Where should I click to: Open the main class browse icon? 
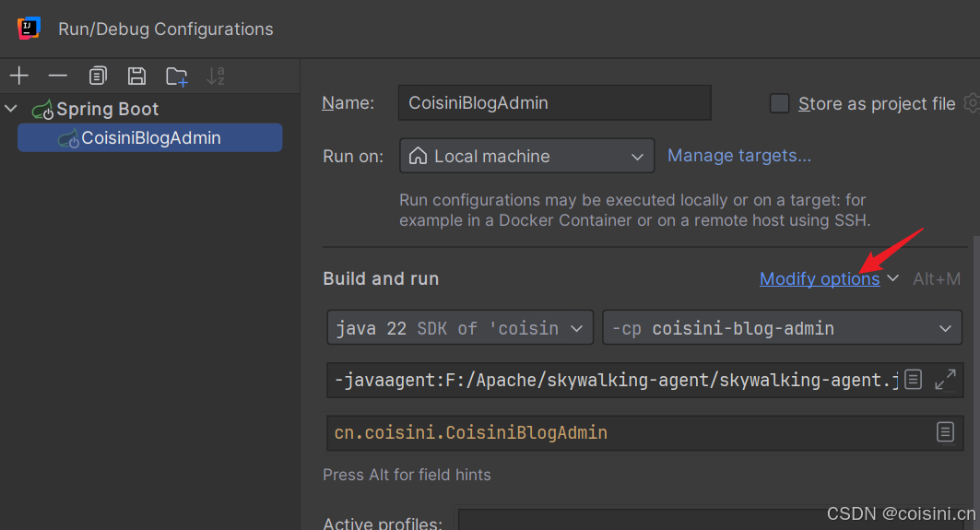pos(945,432)
